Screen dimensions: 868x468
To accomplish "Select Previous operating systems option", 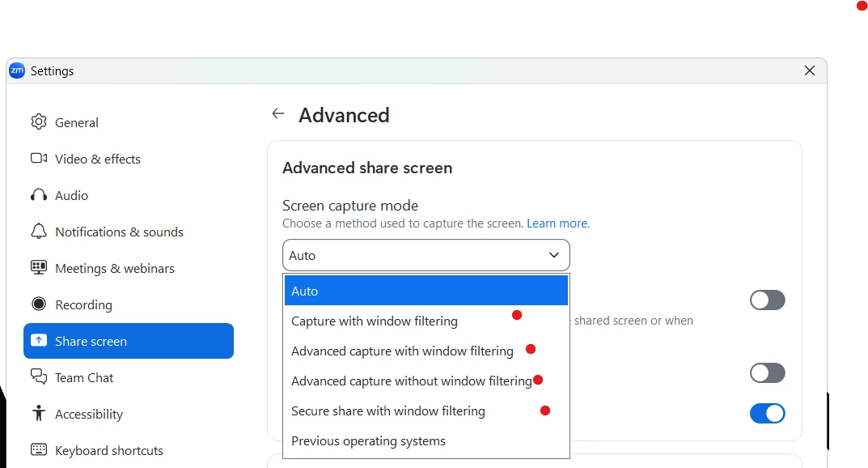I will point(426,440).
